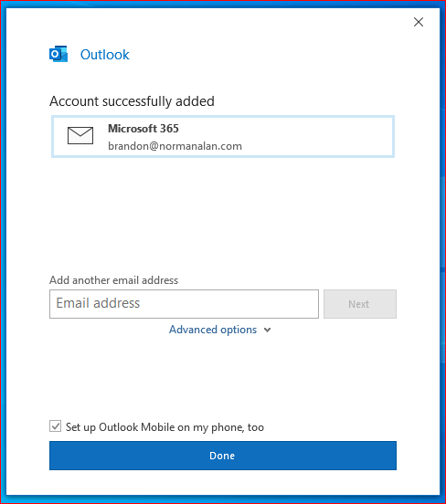Screen dimensions: 446x504
Task: Click the 'too' word of mobile setup label
Action: pyautogui.click(x=256, y=427)
